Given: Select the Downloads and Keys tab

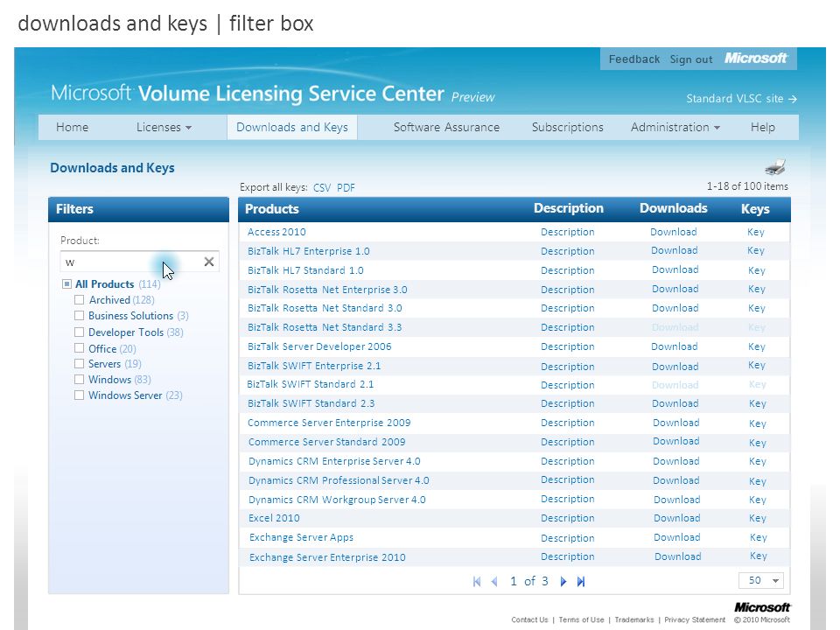Looking at the screenshot, I should [x=292, y=127].
